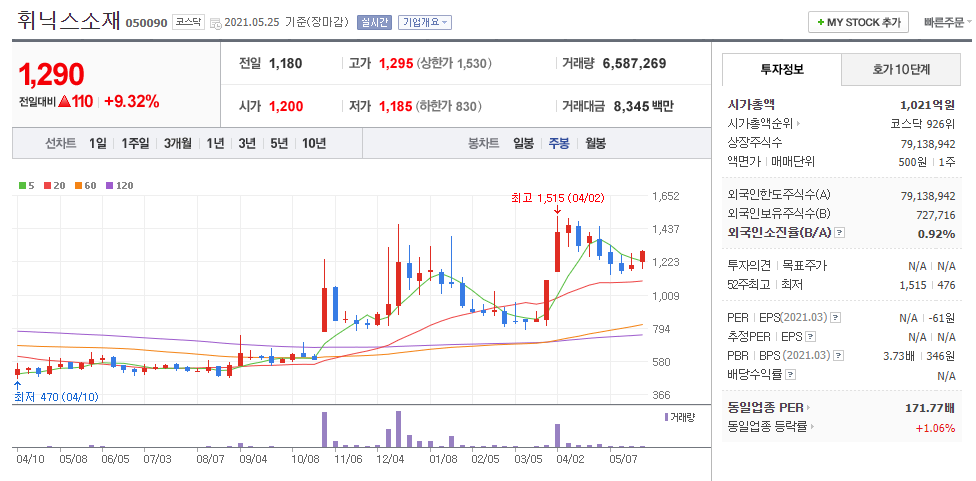The image size is (976, 481).
Task: Expand the 동일업종 PER arrow link
Action: coord(809,409)
